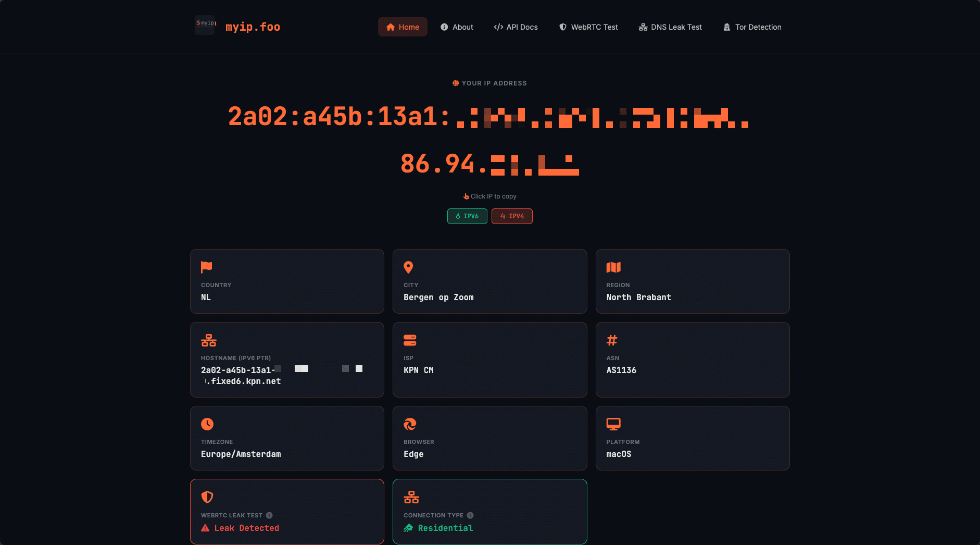Click the hashtag icon in ASN card
Image resolution: width=980 pixels, height=545 pixels.
pos(612,341)
